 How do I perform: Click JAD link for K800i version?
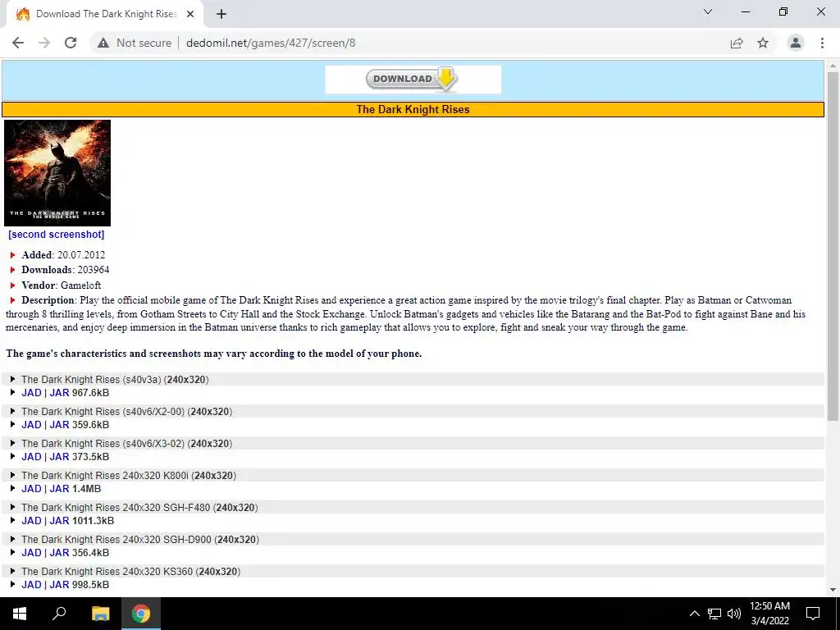click(31, 489)
